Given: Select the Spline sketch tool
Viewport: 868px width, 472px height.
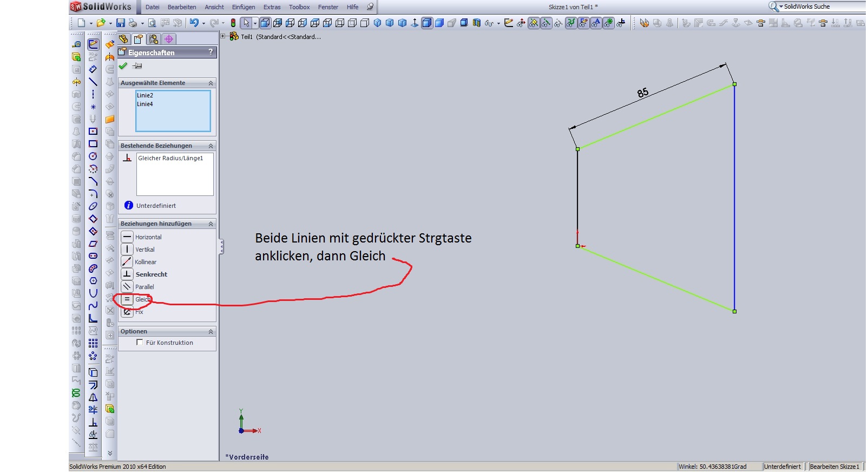Looking at the screenshot, I should click(93, 306).
